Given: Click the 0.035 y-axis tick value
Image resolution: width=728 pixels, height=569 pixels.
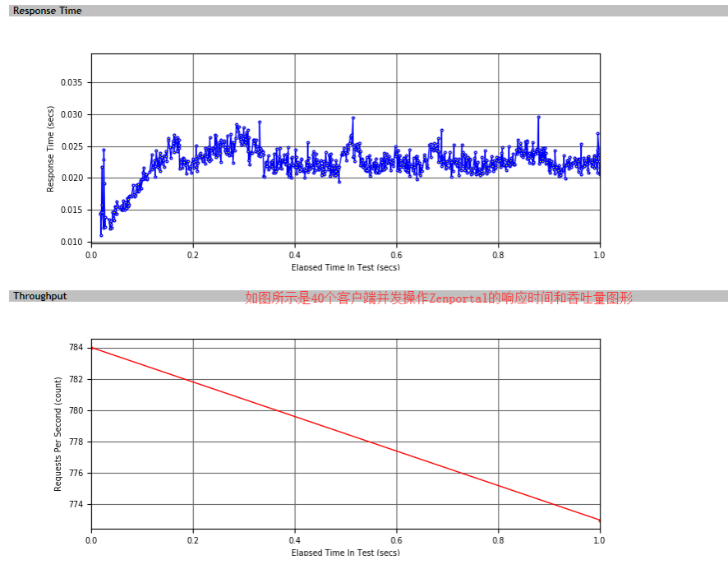Looking at the screenshot, I should pyautogui.click(x=71, y=83).
